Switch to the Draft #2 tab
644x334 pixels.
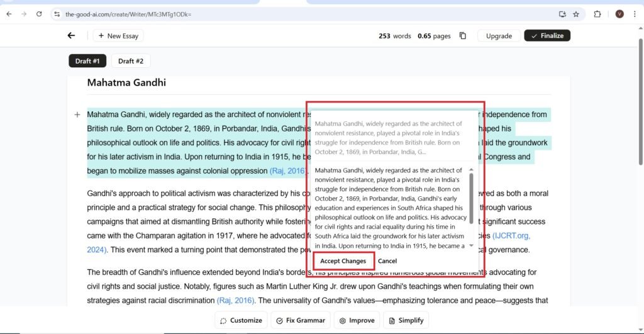[x=131, y=61]
